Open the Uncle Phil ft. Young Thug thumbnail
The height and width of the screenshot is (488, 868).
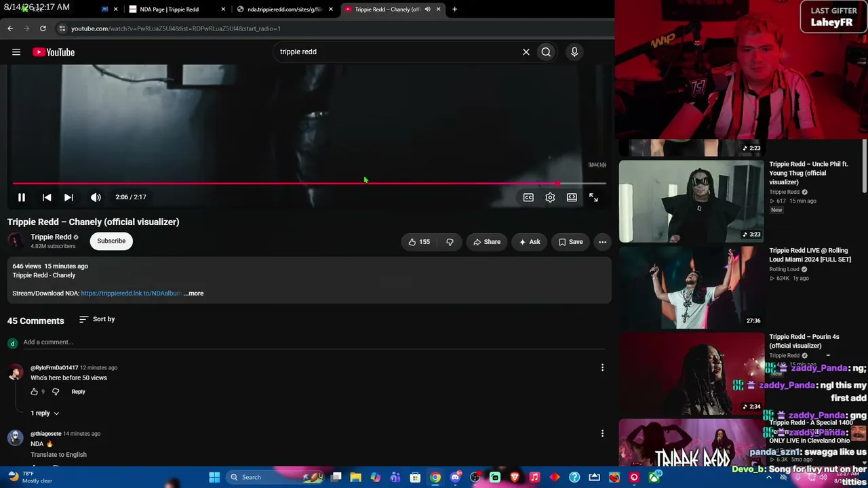point(691,201)
